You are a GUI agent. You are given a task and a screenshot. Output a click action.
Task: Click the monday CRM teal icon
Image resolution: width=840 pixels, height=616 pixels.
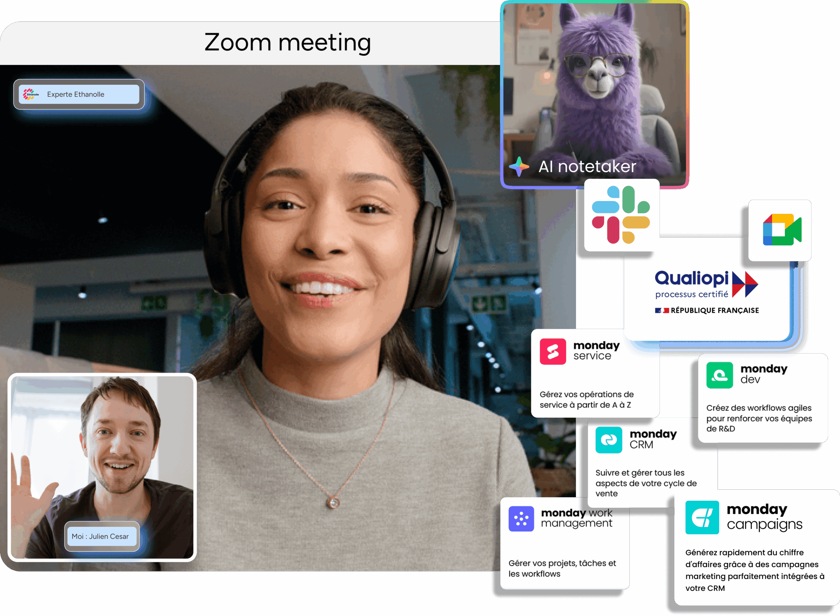(608, 440)
